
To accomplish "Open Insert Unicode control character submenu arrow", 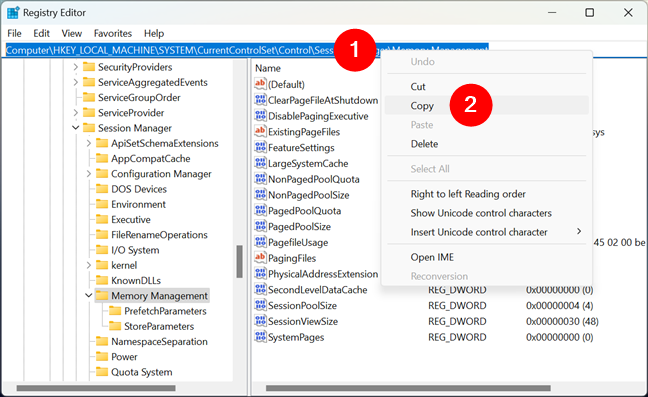I will (579, 232).
